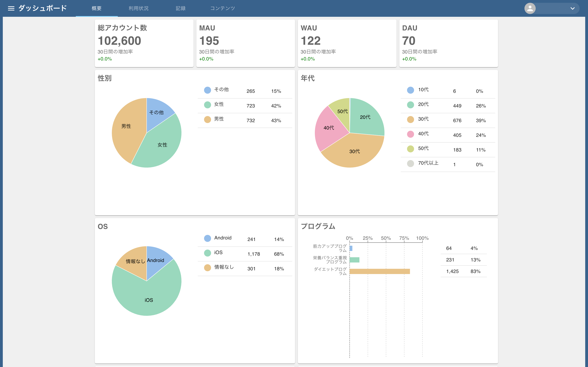Click the gray 70代以上 legend circle
The height and width of the screenshot is (367, 588).
(410, 164)
